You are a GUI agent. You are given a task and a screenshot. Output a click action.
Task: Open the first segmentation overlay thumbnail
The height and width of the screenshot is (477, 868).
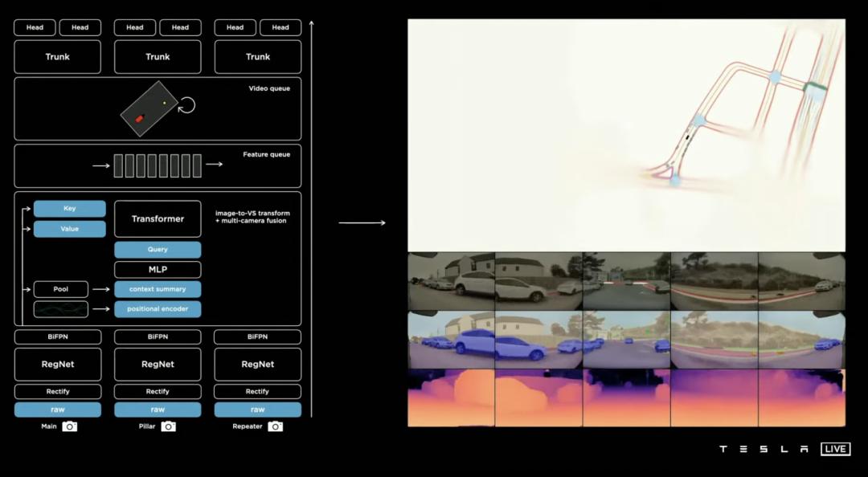coord(452,340)
